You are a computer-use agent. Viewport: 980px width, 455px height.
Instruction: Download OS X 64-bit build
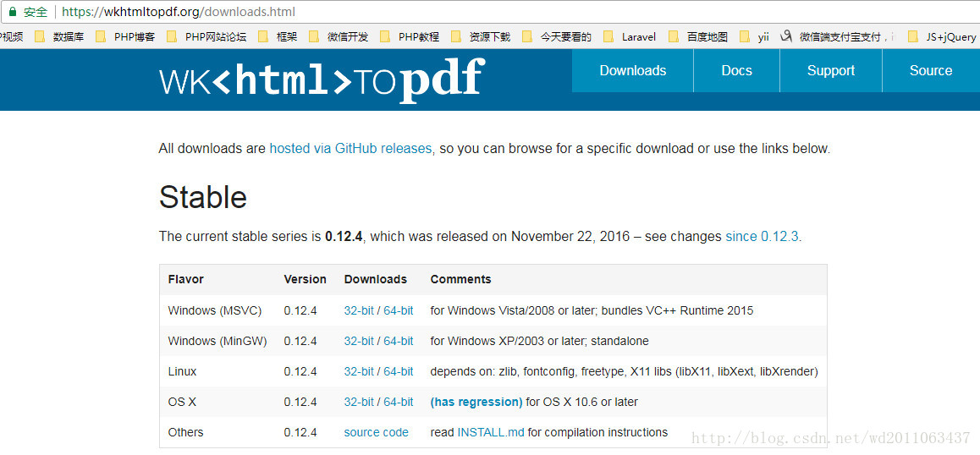tap(398, 402)
